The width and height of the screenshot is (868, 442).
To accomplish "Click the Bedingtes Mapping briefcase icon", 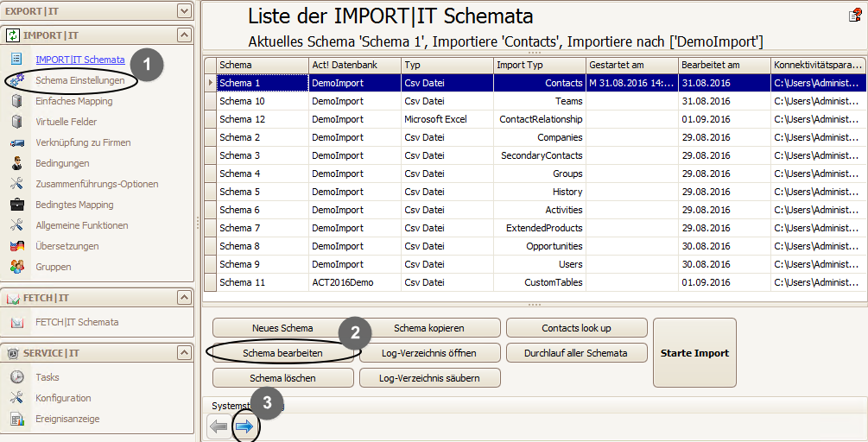I will (x=17, y=205).
